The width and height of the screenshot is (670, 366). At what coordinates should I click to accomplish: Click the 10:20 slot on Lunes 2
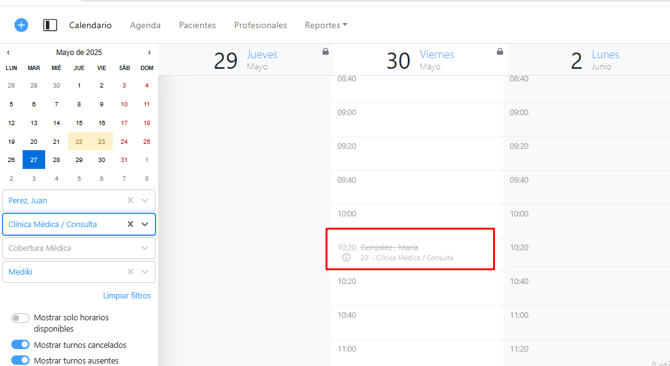[x=586, y=255]
